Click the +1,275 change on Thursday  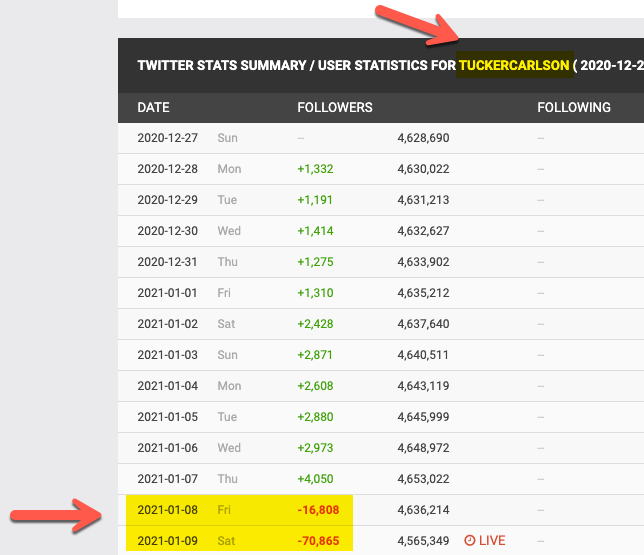point(315,262)
